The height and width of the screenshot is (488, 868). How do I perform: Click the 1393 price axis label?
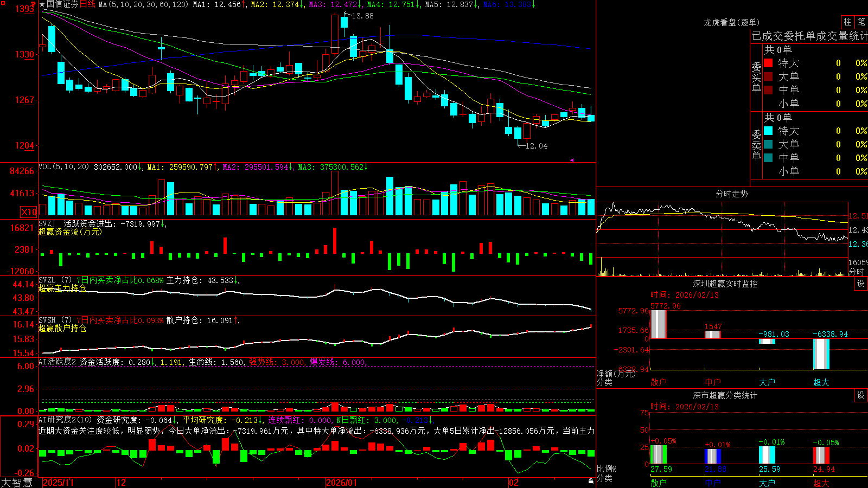coord(24,9)
